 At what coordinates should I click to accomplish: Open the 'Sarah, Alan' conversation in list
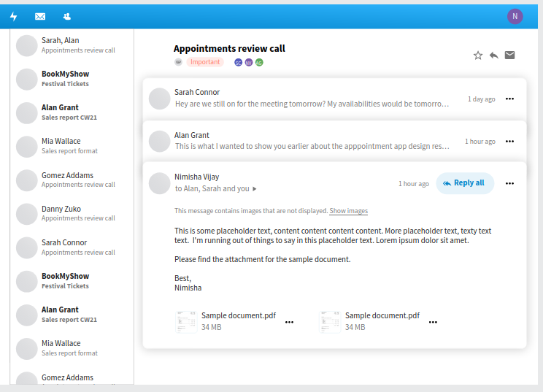[x=72, y=45]
